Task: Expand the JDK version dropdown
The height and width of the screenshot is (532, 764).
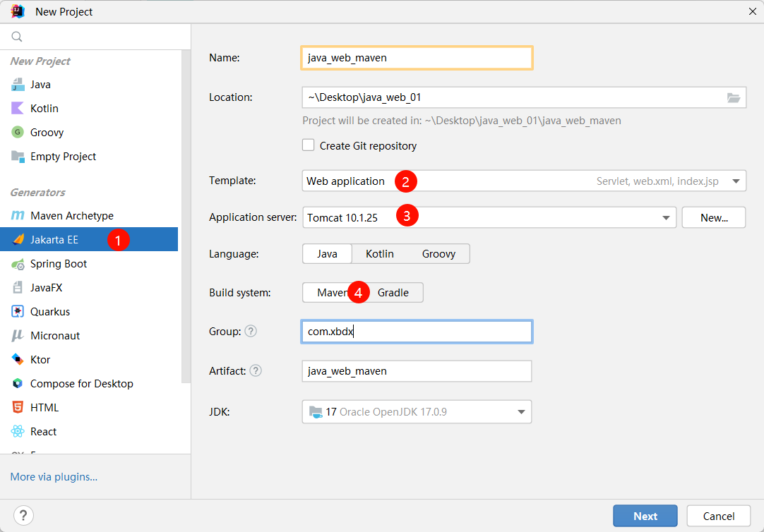Action: click(417, 412)
